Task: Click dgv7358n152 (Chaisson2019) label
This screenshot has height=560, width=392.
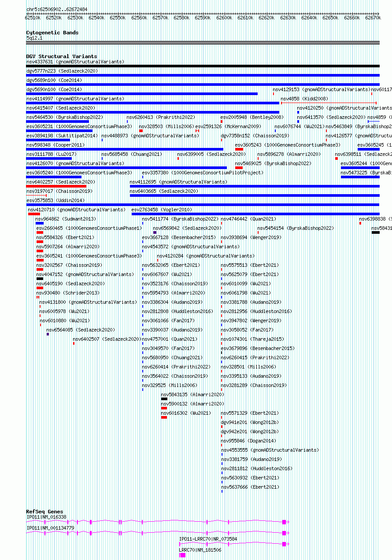Action: [x=254, y=136]
